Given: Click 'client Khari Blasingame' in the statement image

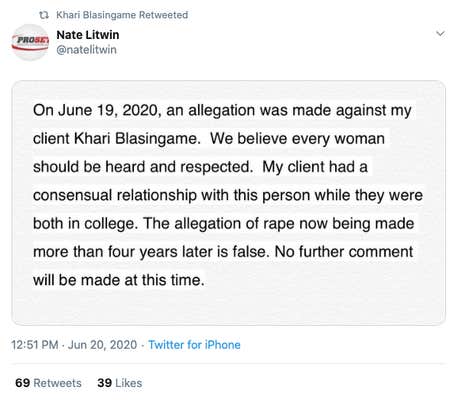Looking at the screenshot, I should click(x=115, y=139).
